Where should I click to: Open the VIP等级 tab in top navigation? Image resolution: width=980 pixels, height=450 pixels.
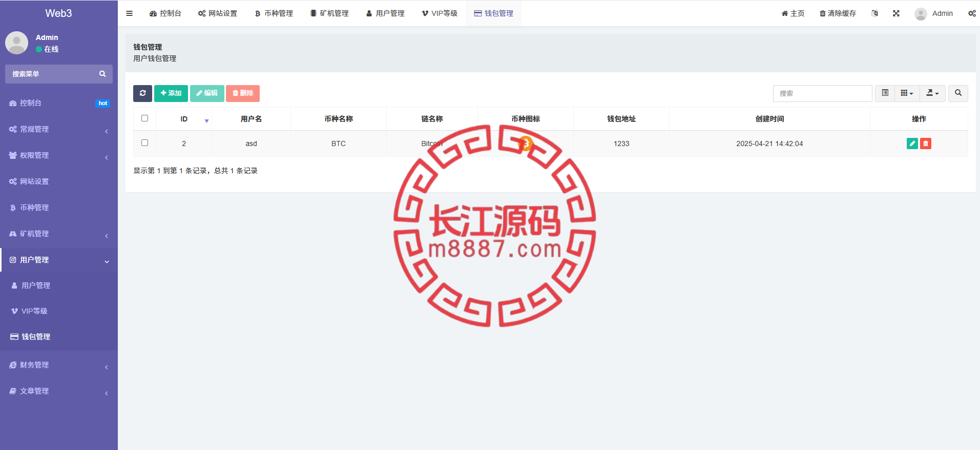pyautogui.click(x=440, y=13)
